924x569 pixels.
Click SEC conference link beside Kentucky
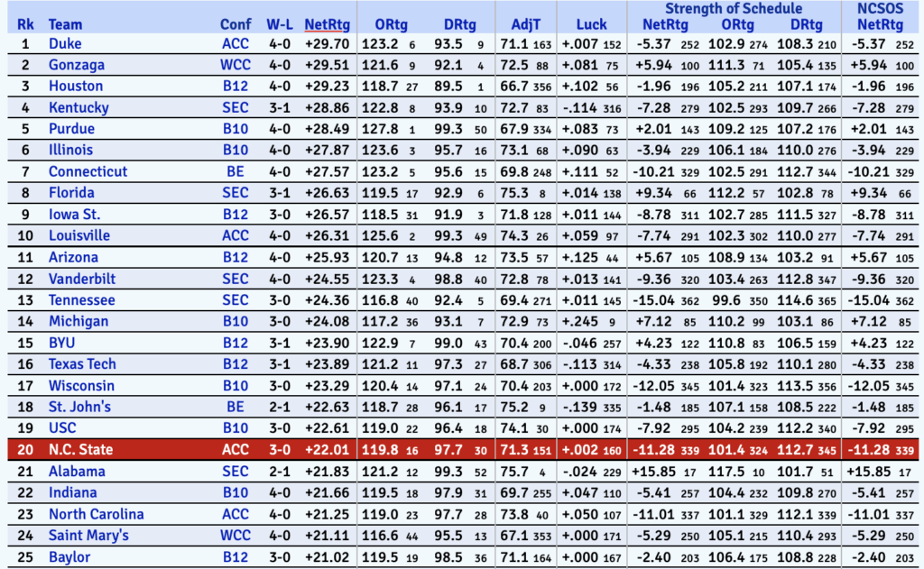[236, 107]
